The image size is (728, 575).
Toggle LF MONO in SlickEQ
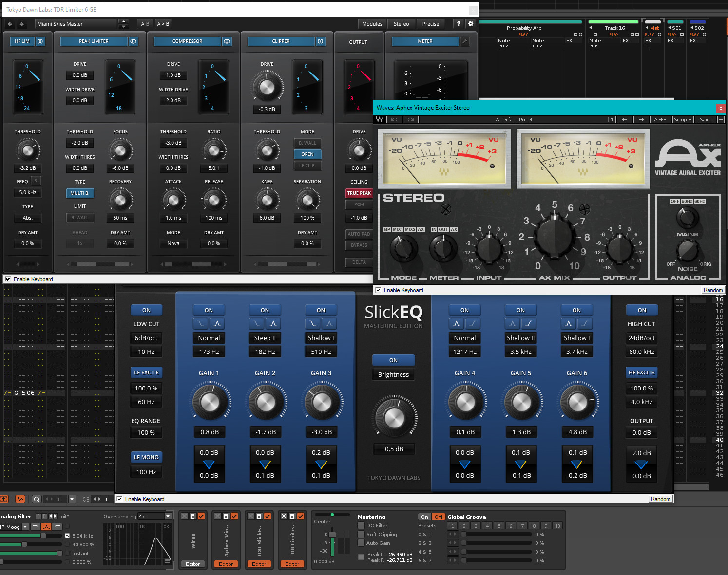click(146, 457)
